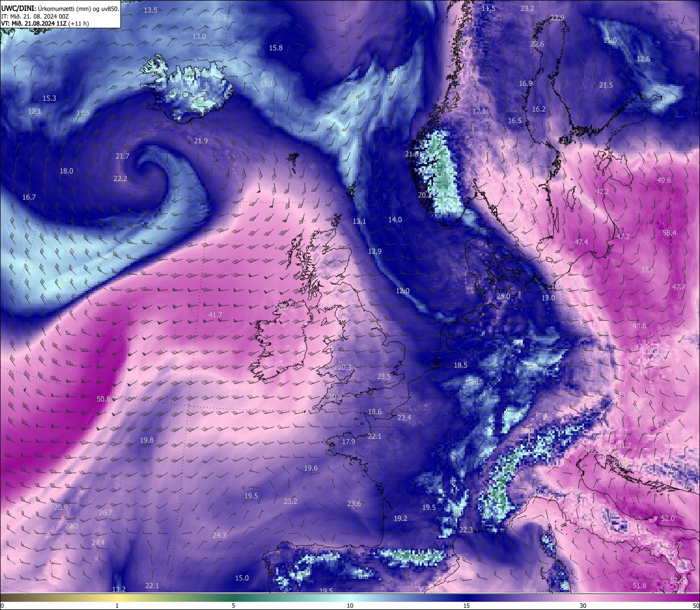Click the 30 tick on the color scale
700x610 pixels.
coord(583,606)
